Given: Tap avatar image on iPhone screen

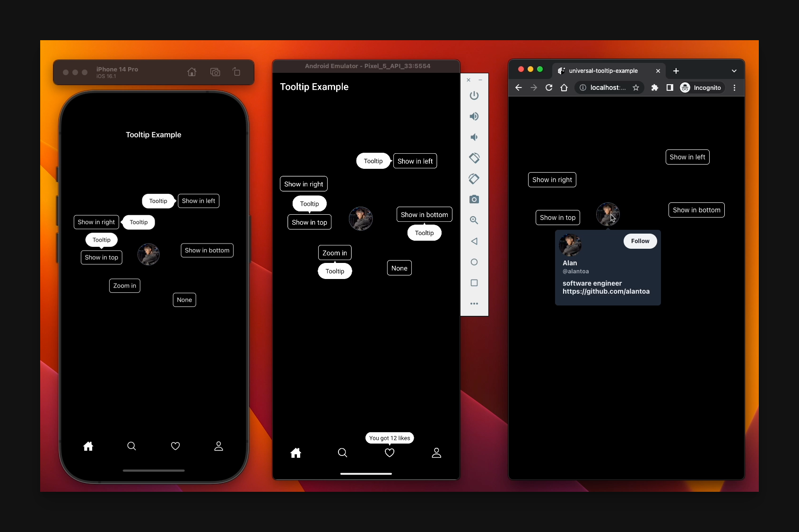Looking at the screenshot, I should click(x=148, y=254).
